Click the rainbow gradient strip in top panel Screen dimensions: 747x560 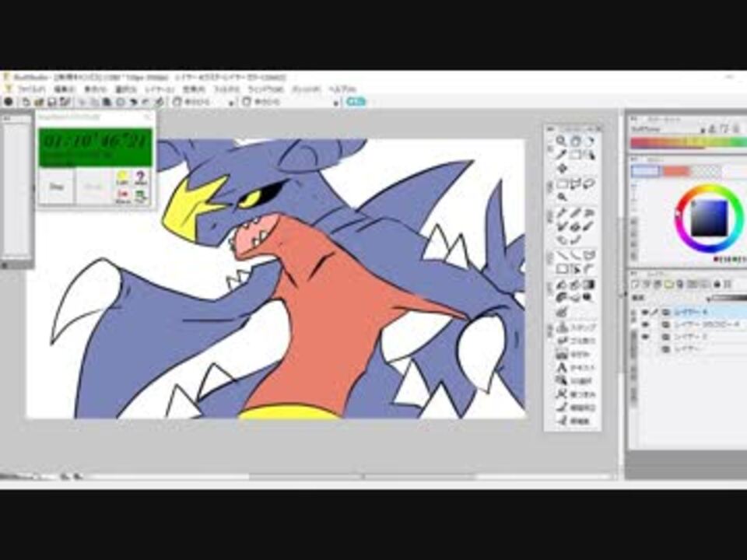689,143
